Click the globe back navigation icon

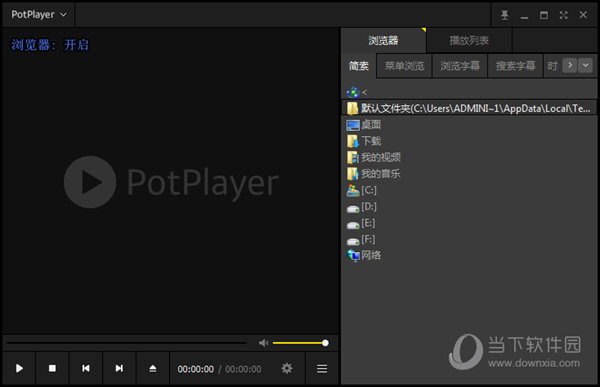pos(353,92)
